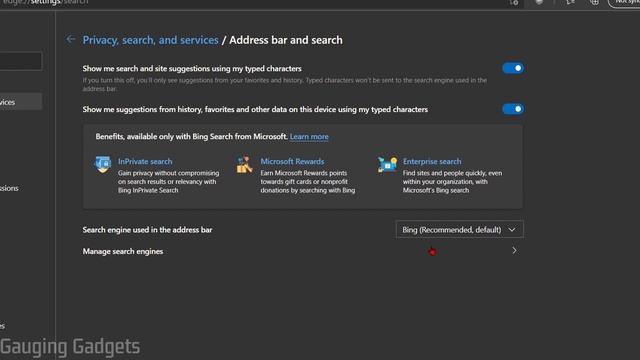Open Manage search engines row
Image resolution: width=640 pixels, height=360 pixels.
(302, 251)
